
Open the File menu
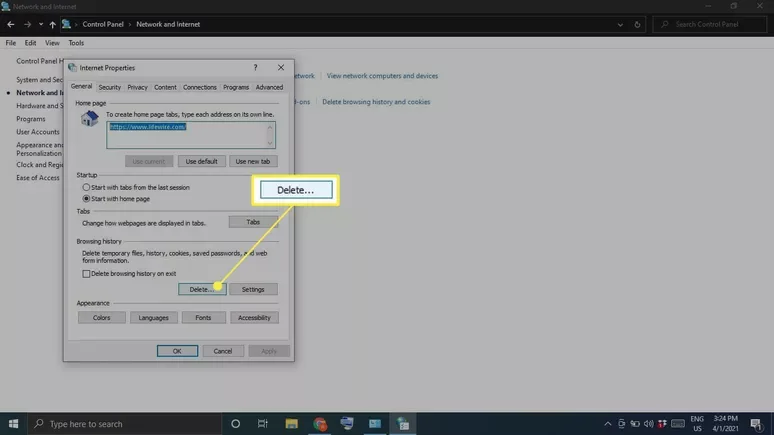11,43
